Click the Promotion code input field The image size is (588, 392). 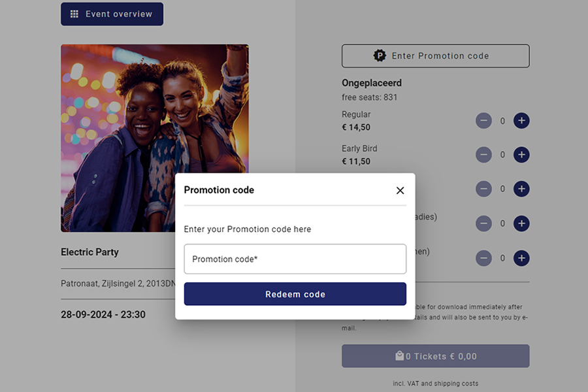click(295, 259)
